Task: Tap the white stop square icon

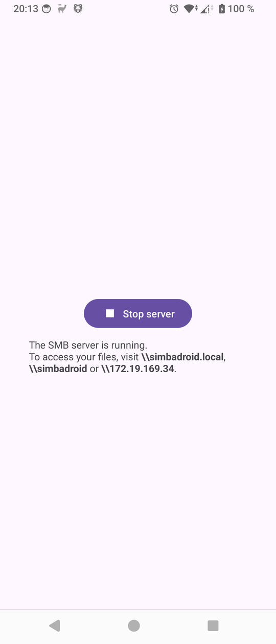Action: tap(110, 313)
